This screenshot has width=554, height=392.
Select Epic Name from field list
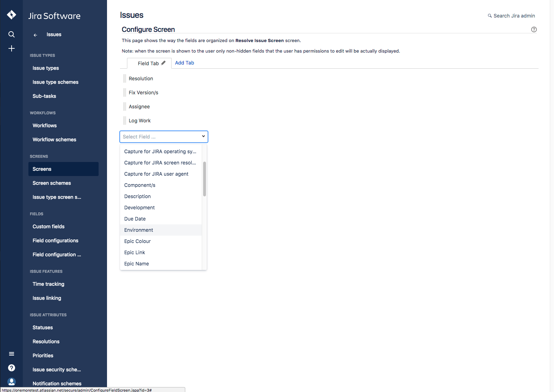pos(161,264)
